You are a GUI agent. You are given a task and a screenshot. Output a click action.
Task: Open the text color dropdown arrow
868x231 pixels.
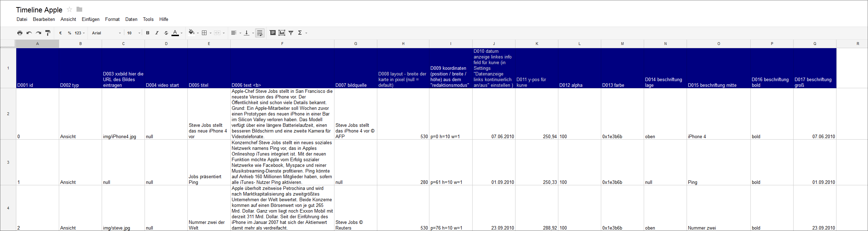tap(182, 33)
